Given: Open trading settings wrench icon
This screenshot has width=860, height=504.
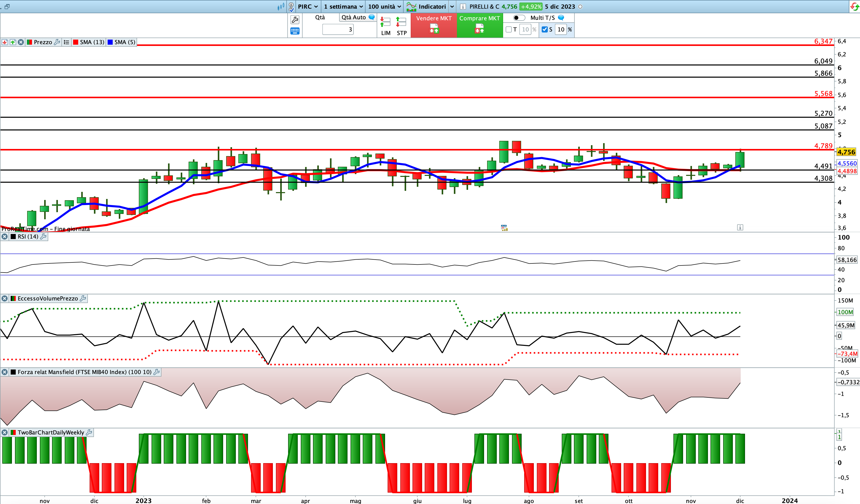Looking at the screenshot, I should (295, 20).
